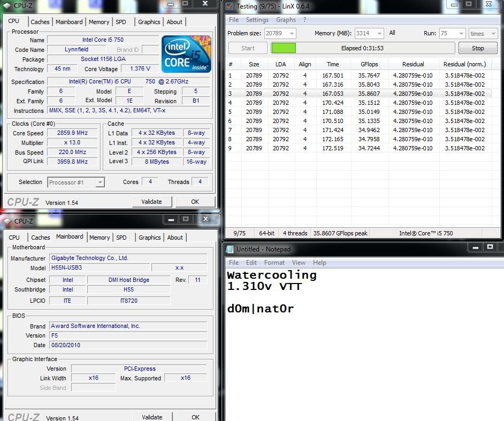
Task: Select LinX result row 1 with time 167.501
Action: click(358, 75)
